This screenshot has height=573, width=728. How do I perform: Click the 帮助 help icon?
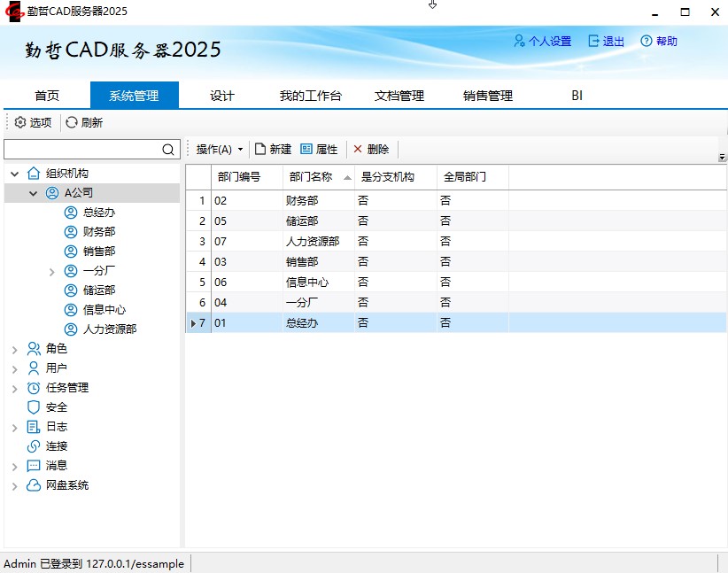tap(647, 41)
